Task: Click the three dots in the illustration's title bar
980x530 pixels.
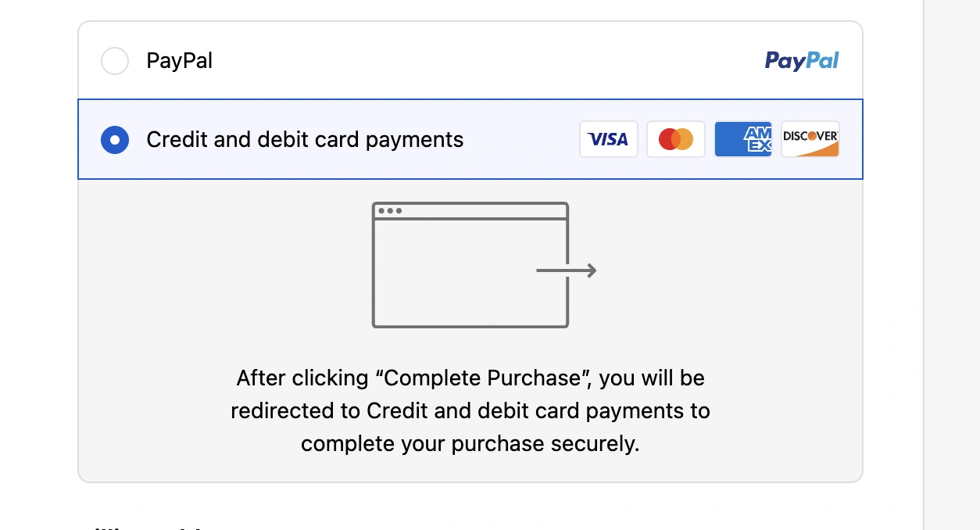Action: click(389, 211)
